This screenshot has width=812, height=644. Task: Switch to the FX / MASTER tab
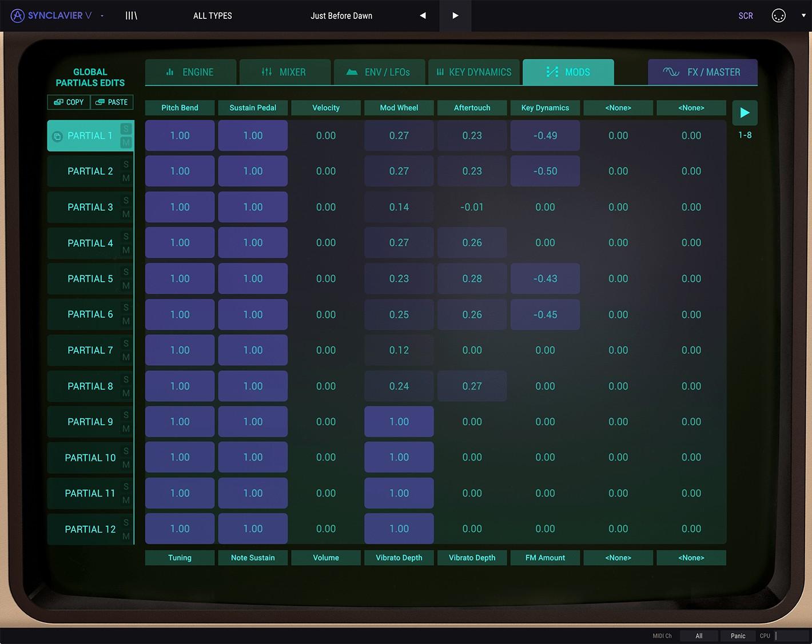[x=703, y=72]
